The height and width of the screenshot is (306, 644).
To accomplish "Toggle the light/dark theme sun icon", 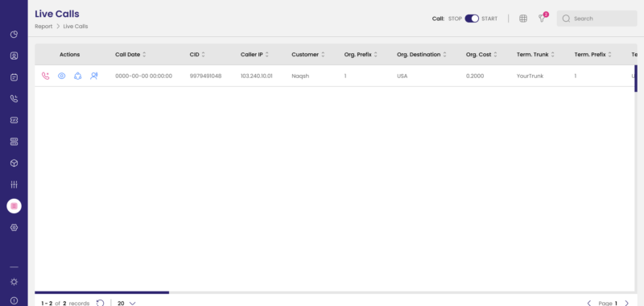I will click(x=14, y=282).
